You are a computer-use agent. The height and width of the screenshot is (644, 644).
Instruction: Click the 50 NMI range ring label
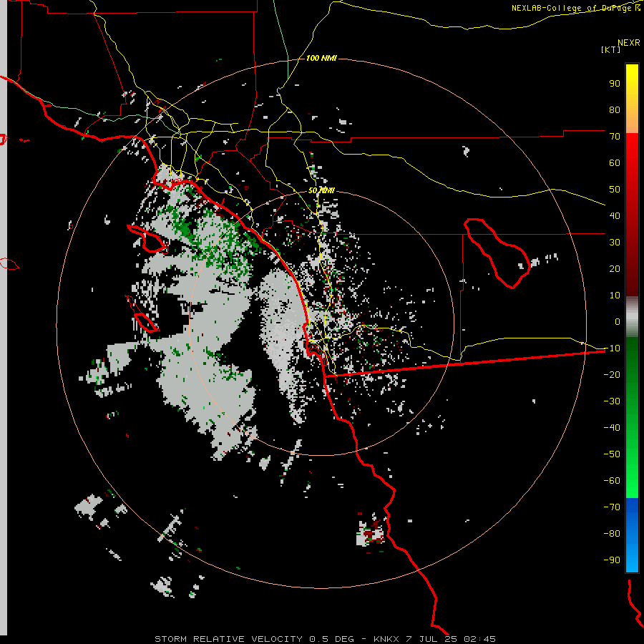pyautogui.click(x=321, y=190)
